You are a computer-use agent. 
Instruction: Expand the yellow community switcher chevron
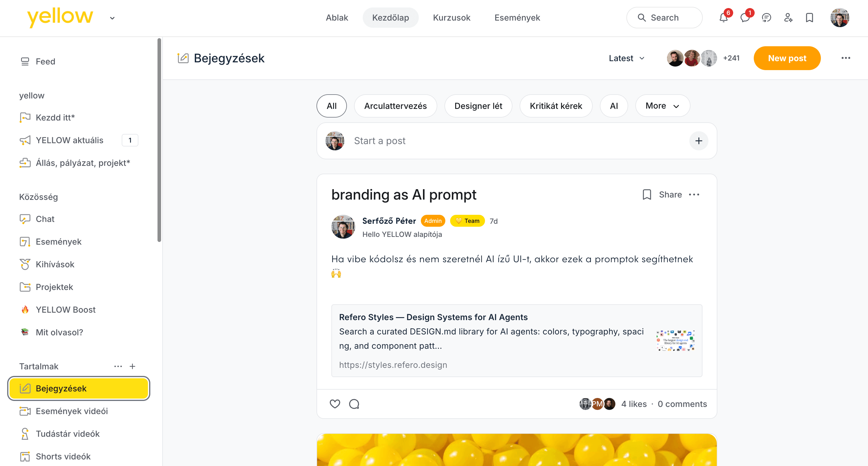(112, 18)
